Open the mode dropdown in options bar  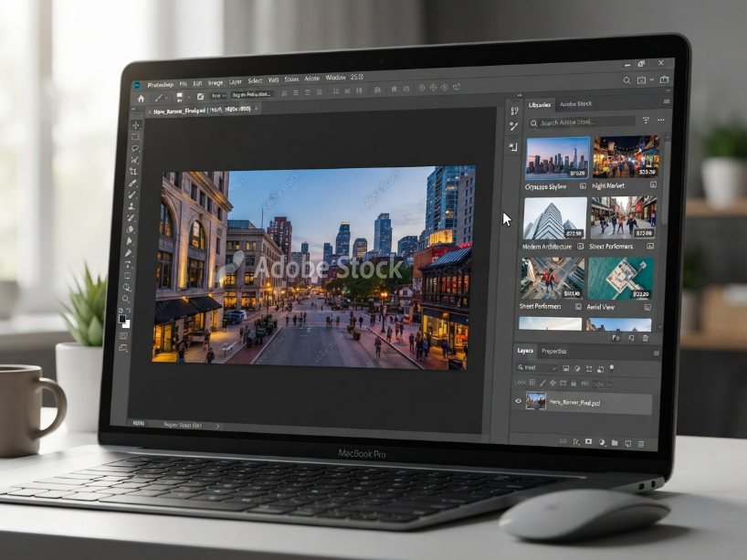pos(218,96)
